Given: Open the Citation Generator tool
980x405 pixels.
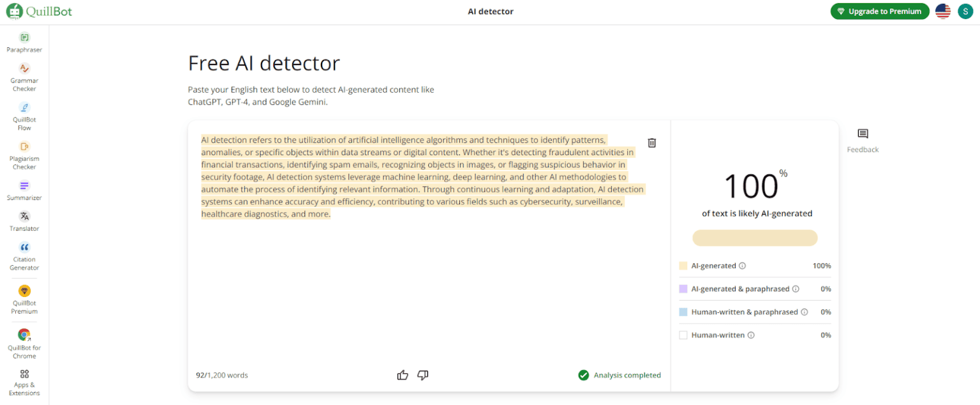Looking at the screenshot, I should coord(24,256).
